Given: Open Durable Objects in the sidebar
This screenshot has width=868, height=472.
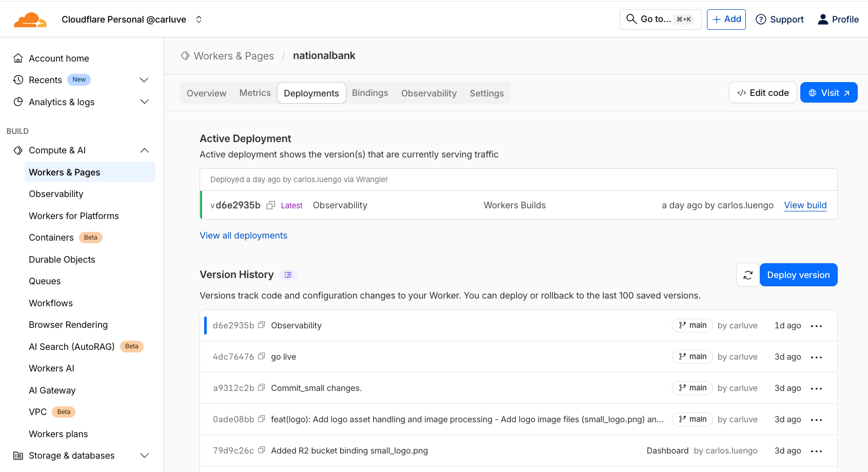Looking at the screenshot, I should tap(62, 260).
